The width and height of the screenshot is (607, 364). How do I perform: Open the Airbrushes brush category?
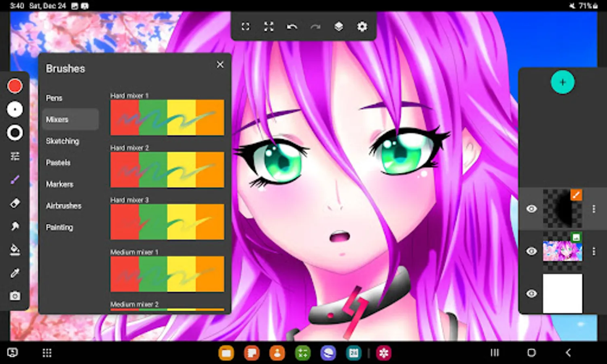pos(63,206)
